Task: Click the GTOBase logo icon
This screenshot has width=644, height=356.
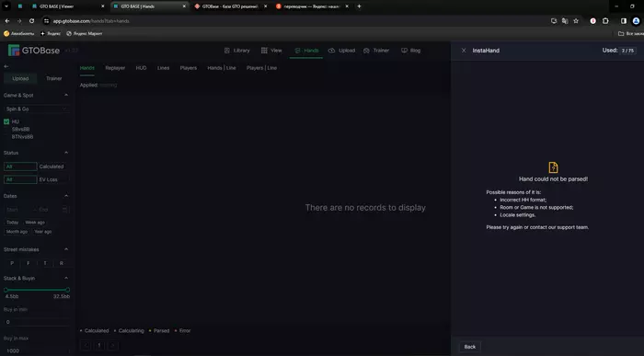Action: click(x=14, y=51)
